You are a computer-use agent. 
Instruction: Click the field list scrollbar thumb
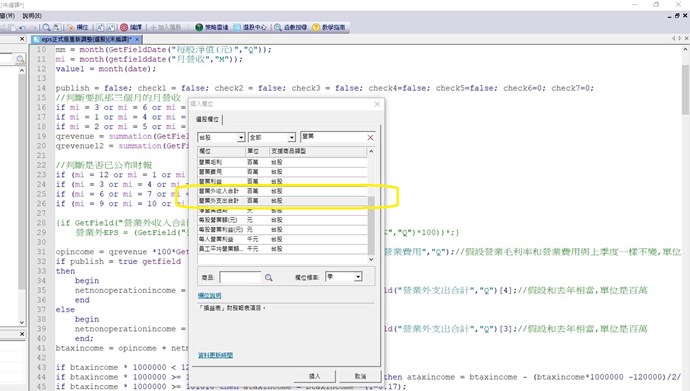(371, 225)
